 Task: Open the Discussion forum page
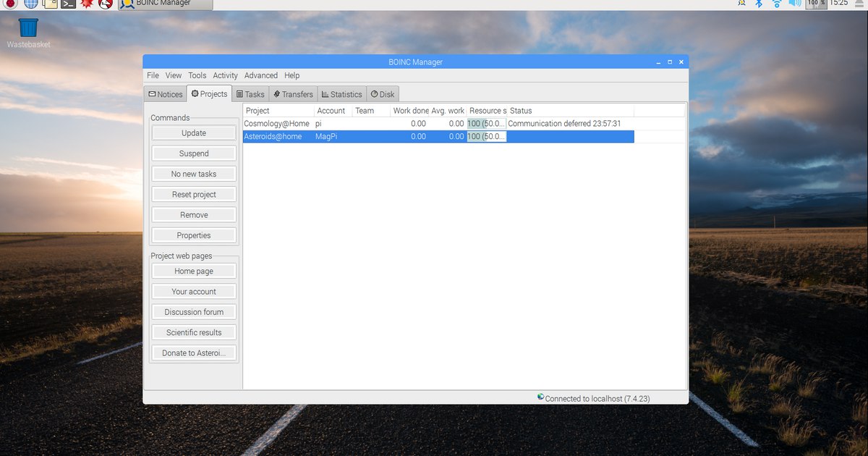coord(194,312)
